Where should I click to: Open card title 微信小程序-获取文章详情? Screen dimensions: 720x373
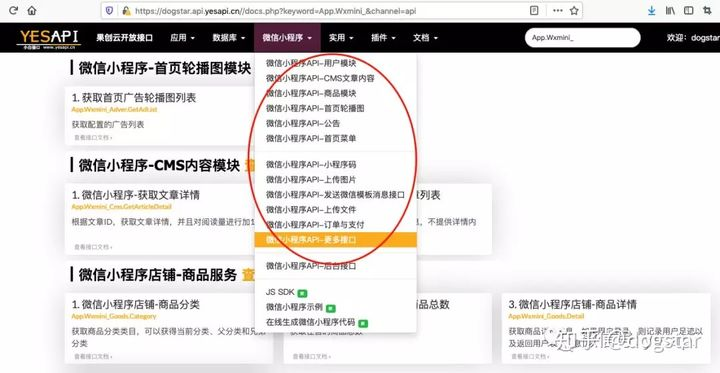[135, 195]
